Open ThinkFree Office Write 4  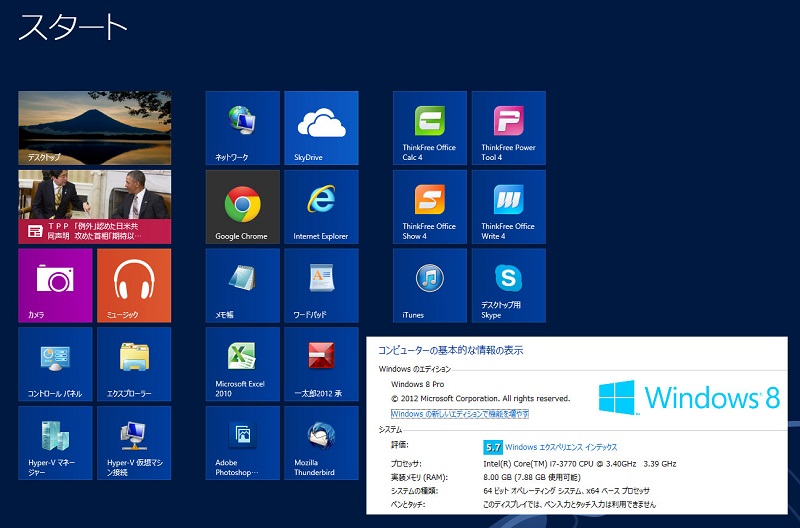tap(509, 207)
